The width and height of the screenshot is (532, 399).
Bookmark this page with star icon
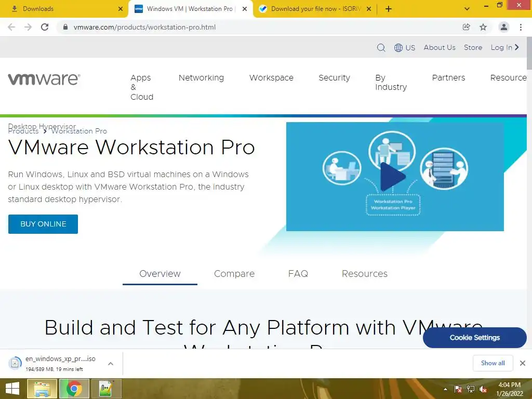pos(483,27)
